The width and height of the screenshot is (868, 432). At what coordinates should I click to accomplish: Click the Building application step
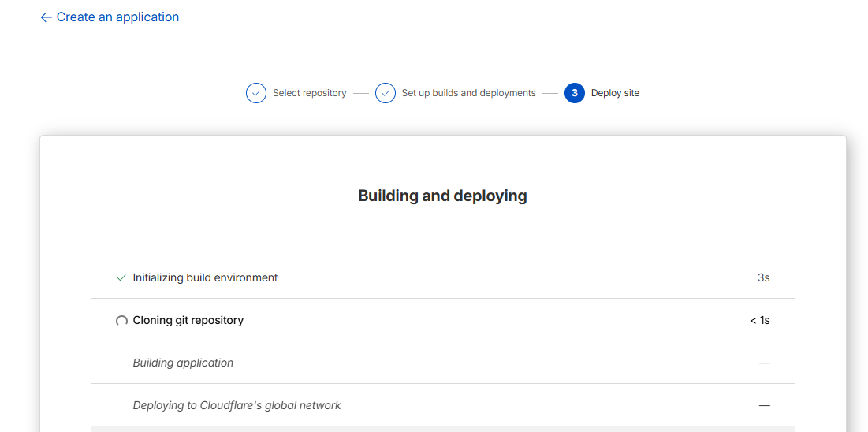click(x=183, y=363)
